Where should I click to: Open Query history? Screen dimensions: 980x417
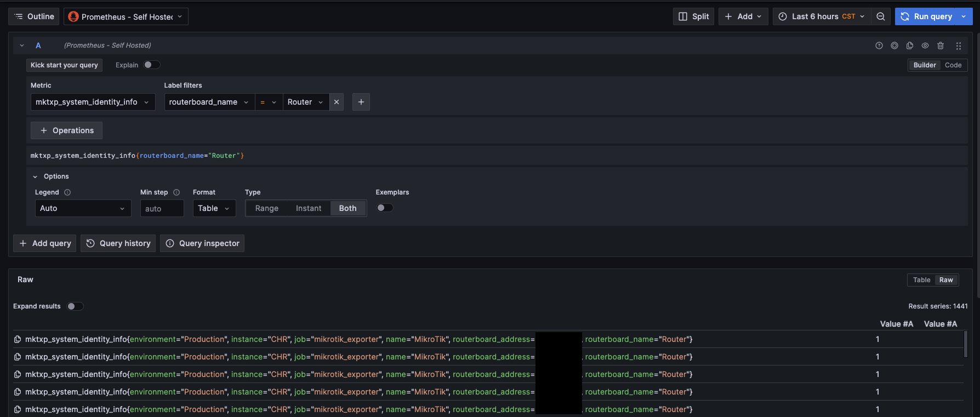(x=118, y=243)
